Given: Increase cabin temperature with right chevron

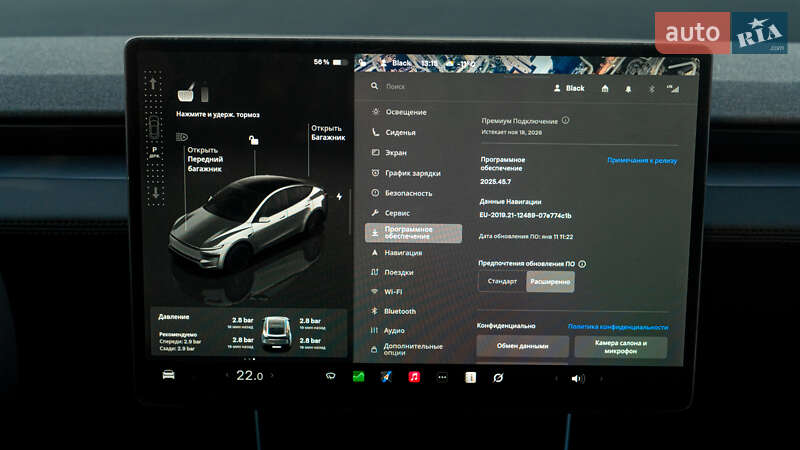Looking at the screenshot, I should [272, 376].
